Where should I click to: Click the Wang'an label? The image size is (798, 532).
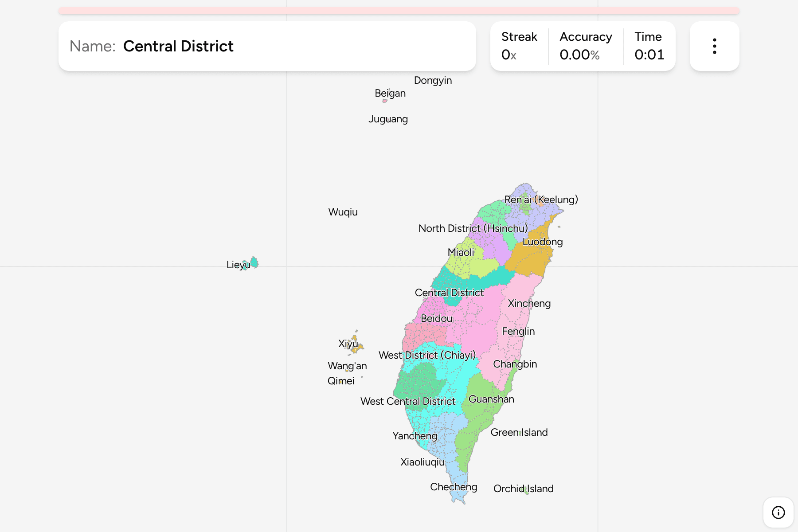pyautogui.click(x=347, y=366)
